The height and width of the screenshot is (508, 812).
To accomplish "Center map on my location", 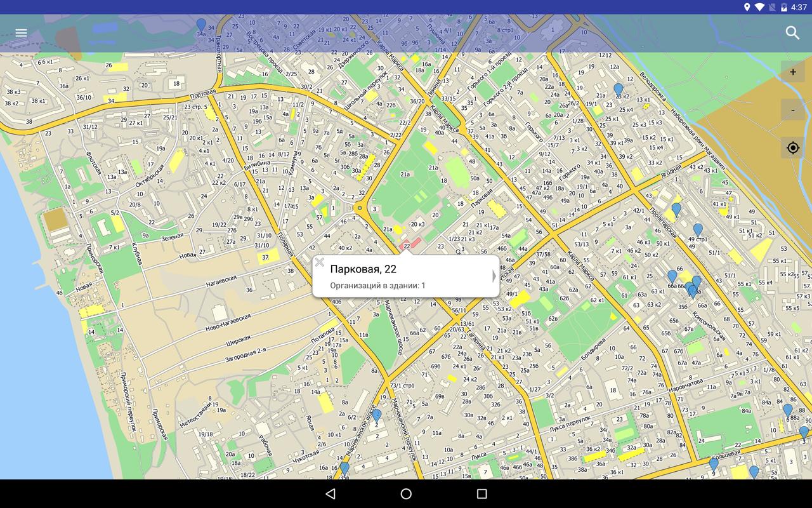I will (793, 148).
